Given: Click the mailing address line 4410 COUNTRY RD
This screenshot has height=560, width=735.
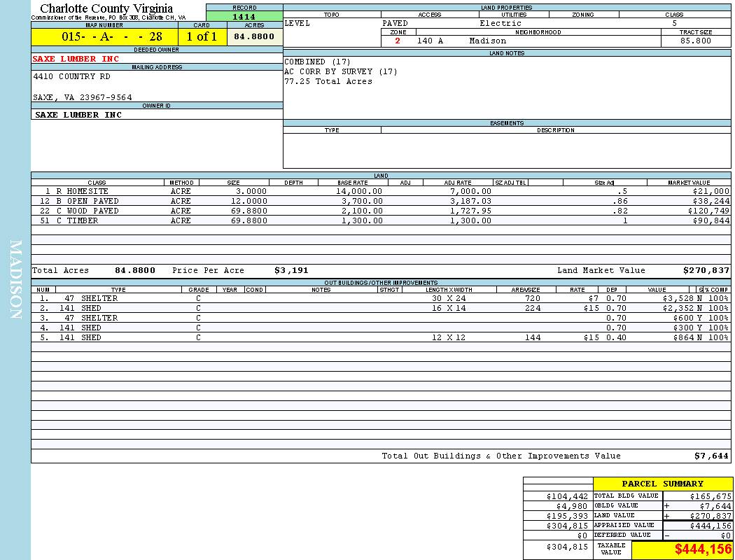Looking at the screenshot, I should [71, 76].
